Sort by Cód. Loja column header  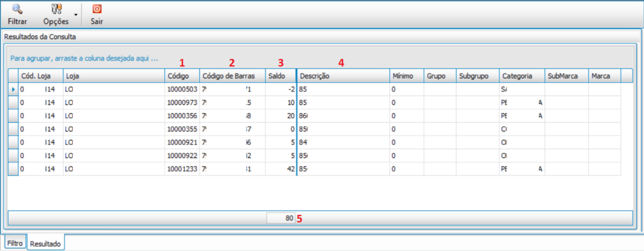point(41,76)
